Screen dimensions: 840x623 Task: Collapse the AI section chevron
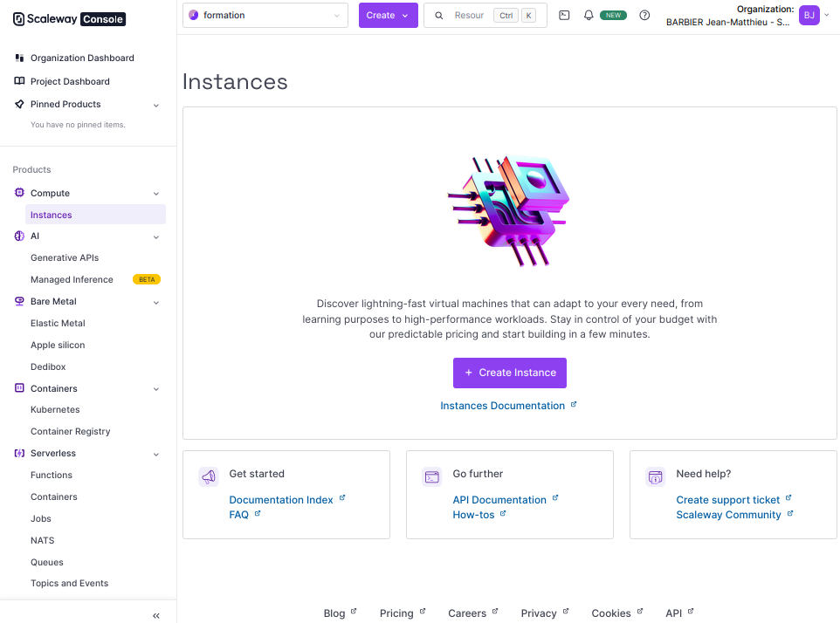[x=156, y=237]
